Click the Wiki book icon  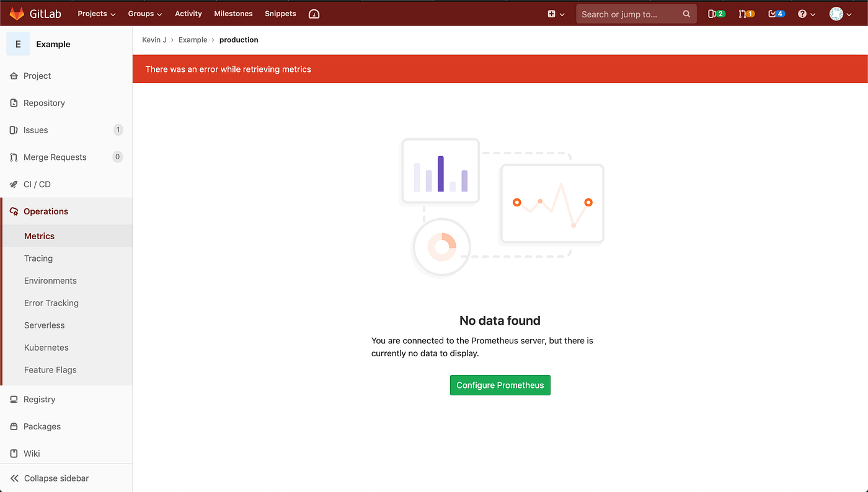coord(14,454)
